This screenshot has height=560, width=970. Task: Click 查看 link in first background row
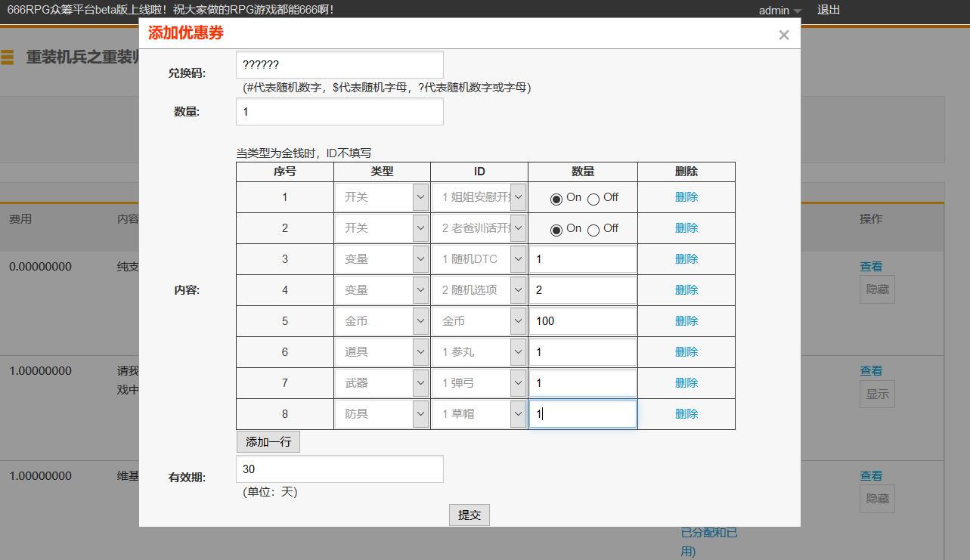871,267
